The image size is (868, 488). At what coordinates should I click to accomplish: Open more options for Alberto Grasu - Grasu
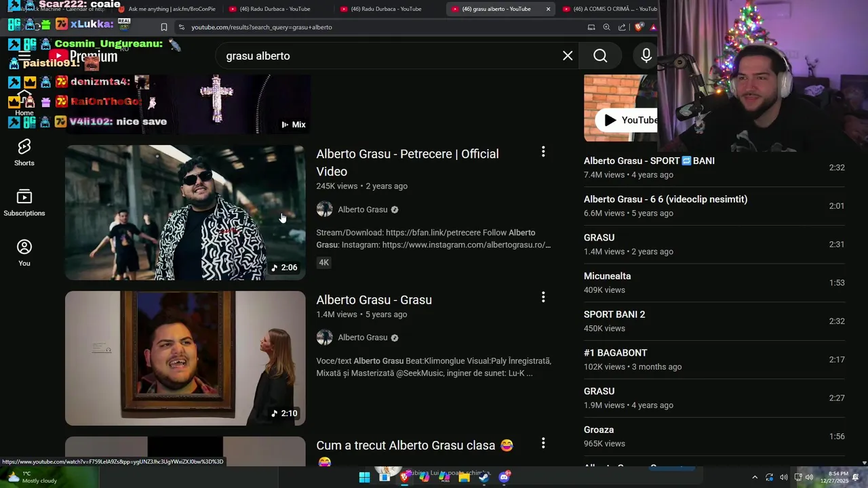coord(543,298)
